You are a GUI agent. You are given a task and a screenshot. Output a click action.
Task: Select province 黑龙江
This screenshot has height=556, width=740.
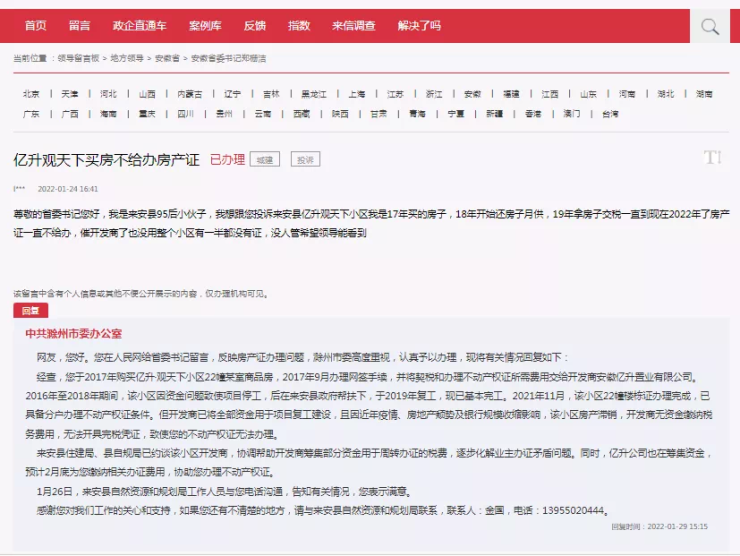[314, 94]
